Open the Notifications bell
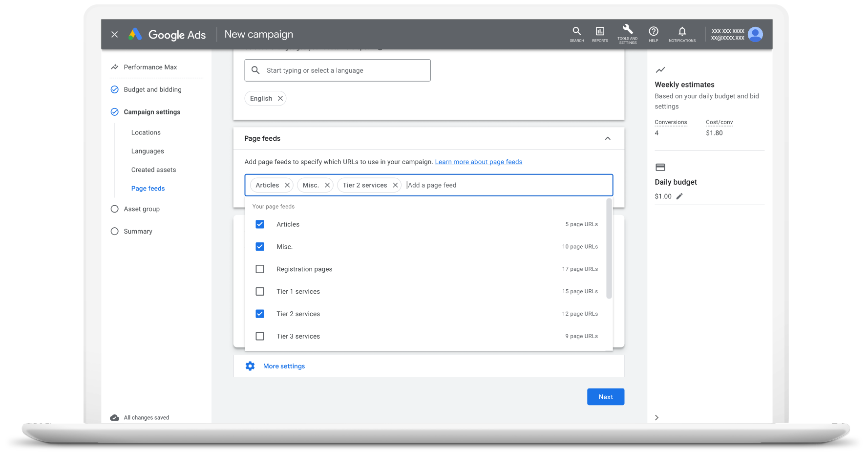 (682, 34)
